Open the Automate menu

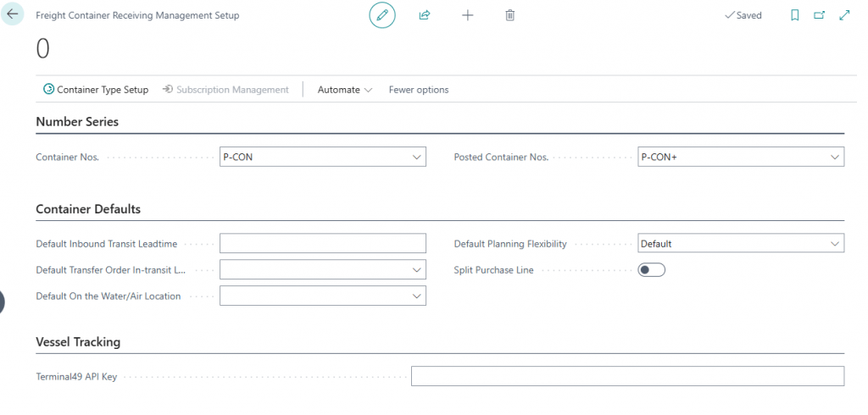pos(344,90)
